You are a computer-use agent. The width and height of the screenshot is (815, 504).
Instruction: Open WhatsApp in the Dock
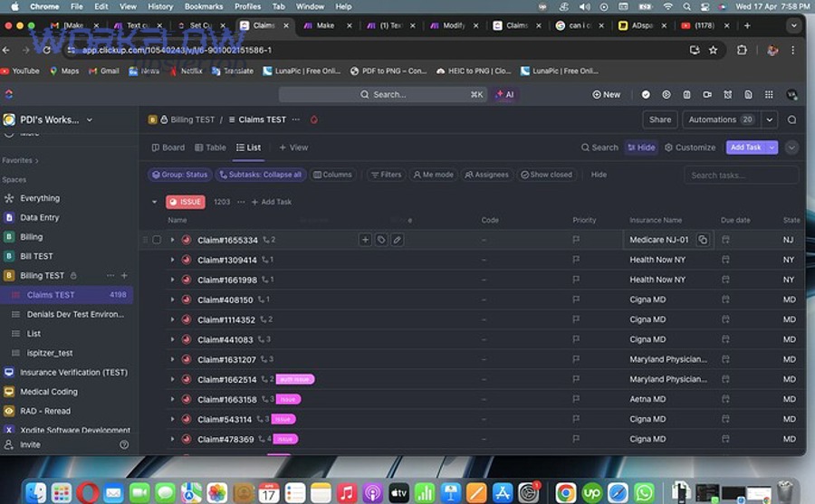644,492
